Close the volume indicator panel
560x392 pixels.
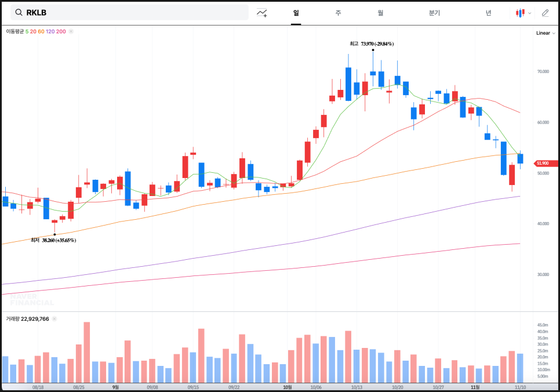[54, 319]
